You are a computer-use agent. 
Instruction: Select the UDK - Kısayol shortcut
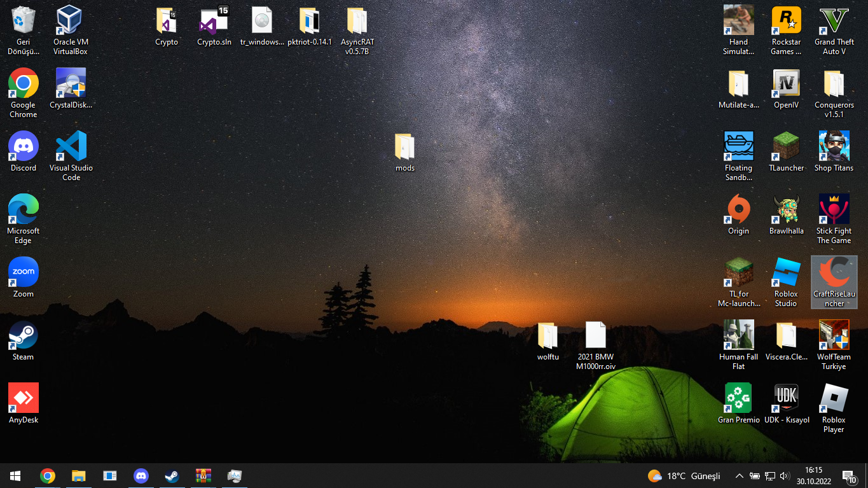coord(786,403)
